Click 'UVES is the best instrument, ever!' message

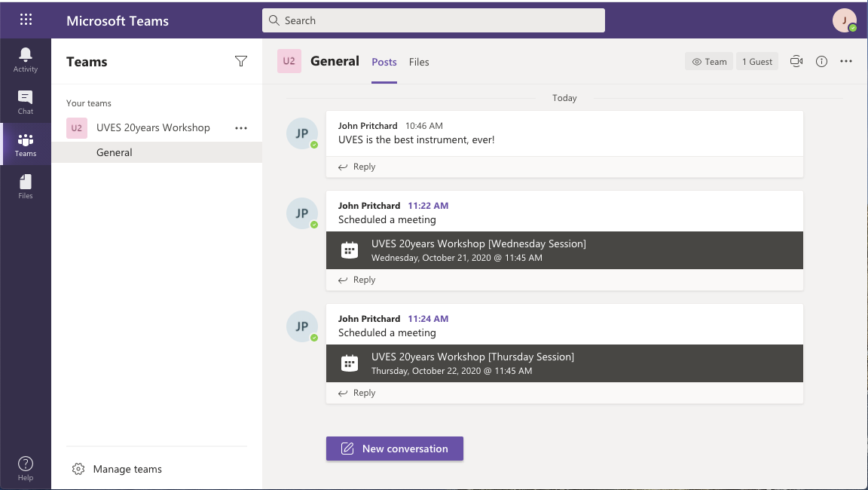pos(416,139)
